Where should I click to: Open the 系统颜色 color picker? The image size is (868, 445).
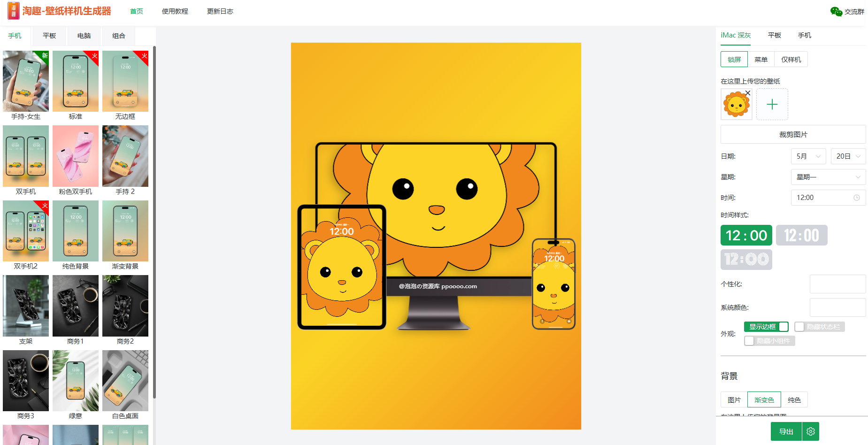coord(838,307)
